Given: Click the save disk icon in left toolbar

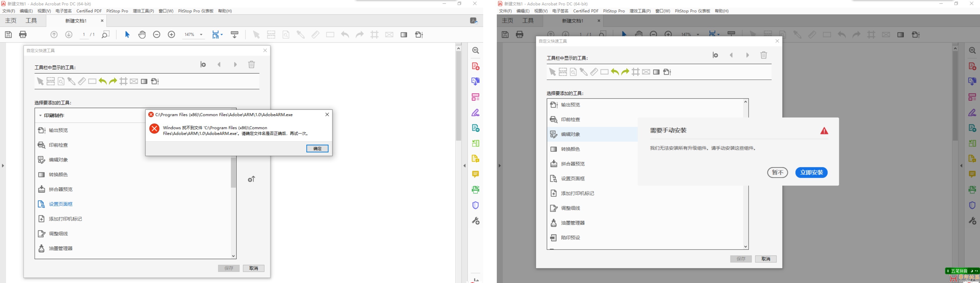Looking at the screenshot, I should click(8, 35).
